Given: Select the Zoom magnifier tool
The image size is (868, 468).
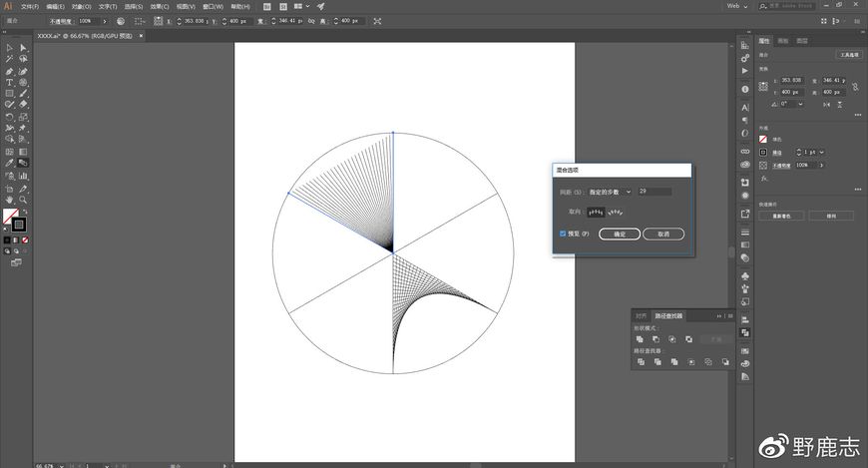Looking at the screenshot, I should point(23,200).
